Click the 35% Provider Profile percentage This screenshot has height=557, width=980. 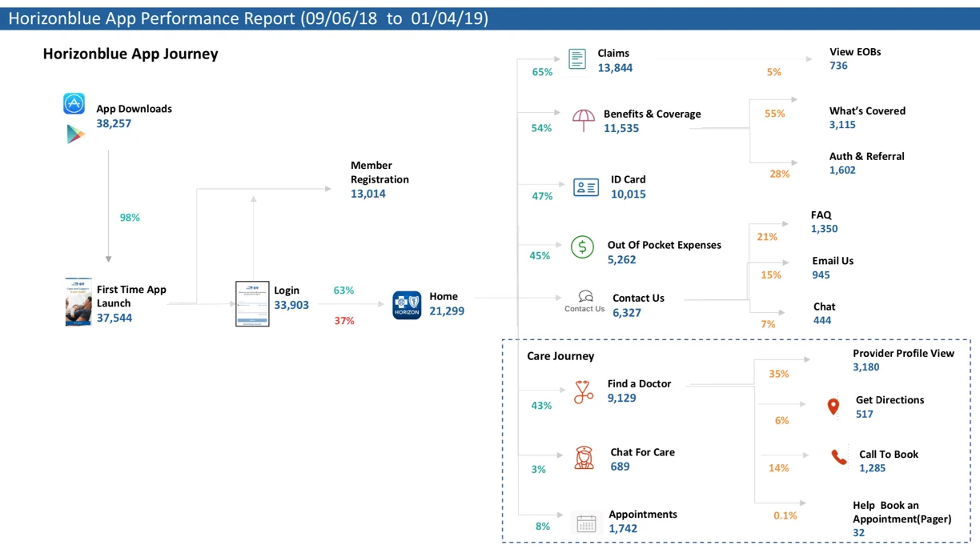(779, 374)
